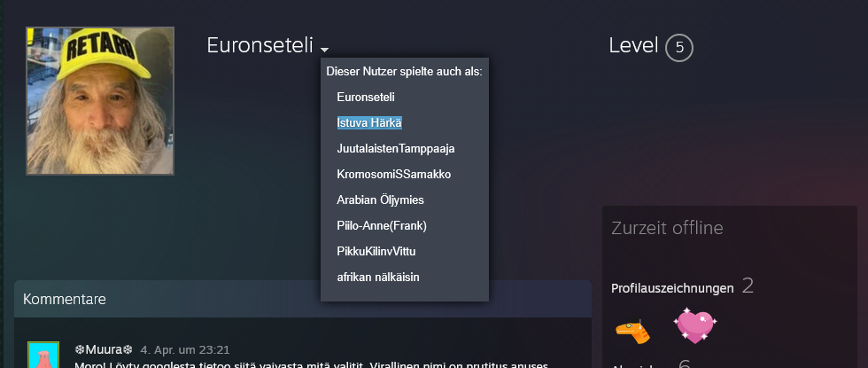Screen dimensions: 868x368
Task: Open the Muura commenter avatar
Action: pos(43,355)
